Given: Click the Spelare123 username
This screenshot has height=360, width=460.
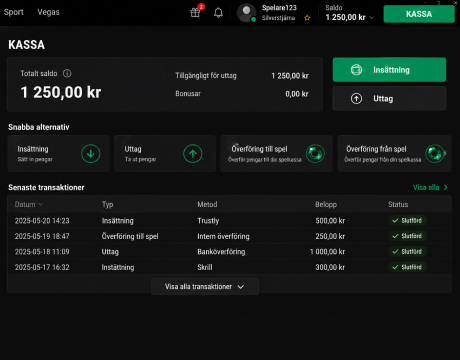Looking at the screenshot, I should coord(279,8).
